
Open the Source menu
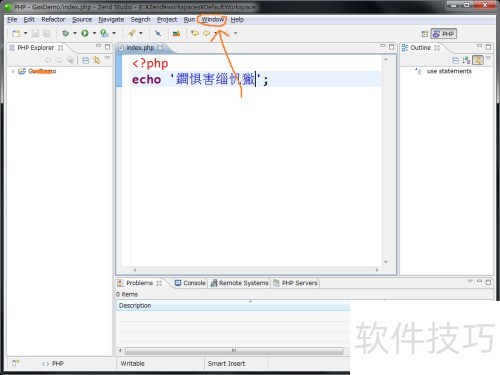82,20
